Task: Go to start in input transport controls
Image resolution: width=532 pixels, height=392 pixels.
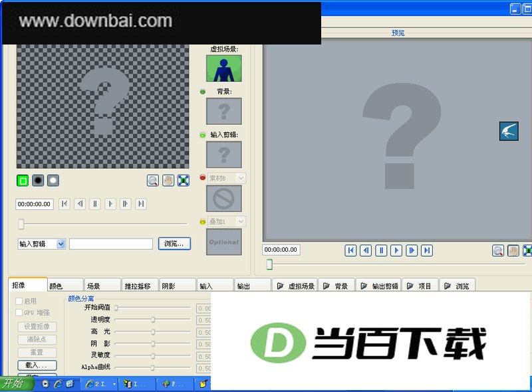Action: coord(65,204)
